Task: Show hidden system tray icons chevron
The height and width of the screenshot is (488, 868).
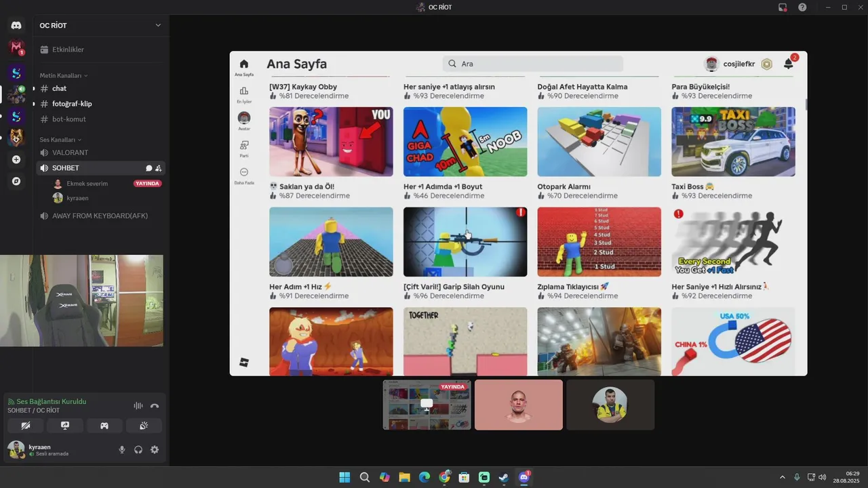Action: tap(783, 477)
